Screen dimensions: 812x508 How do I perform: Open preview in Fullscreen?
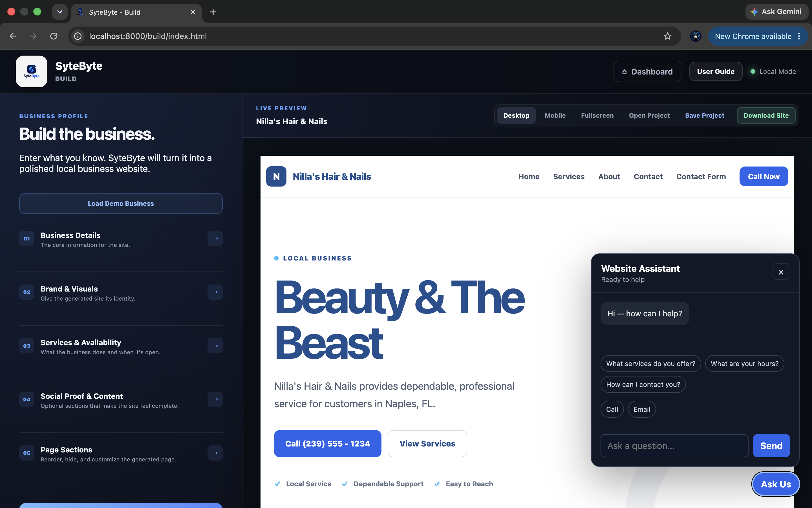(x=597, y=116)
